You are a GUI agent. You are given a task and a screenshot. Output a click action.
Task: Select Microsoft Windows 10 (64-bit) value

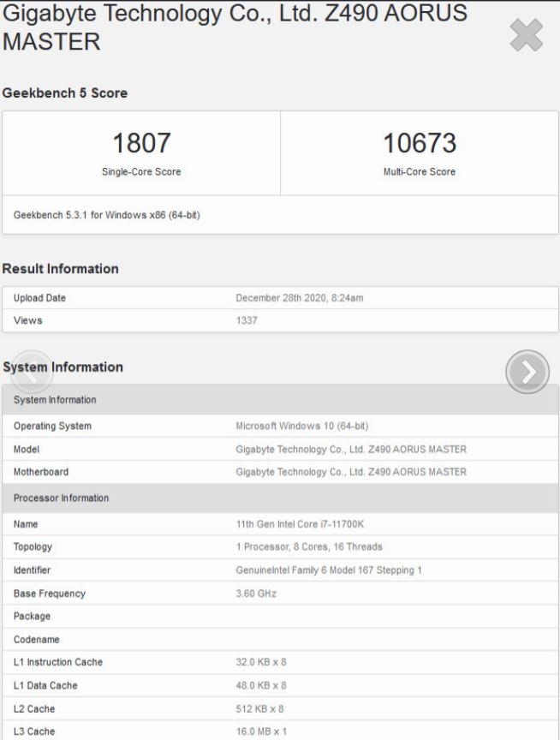tap(302, 427)
